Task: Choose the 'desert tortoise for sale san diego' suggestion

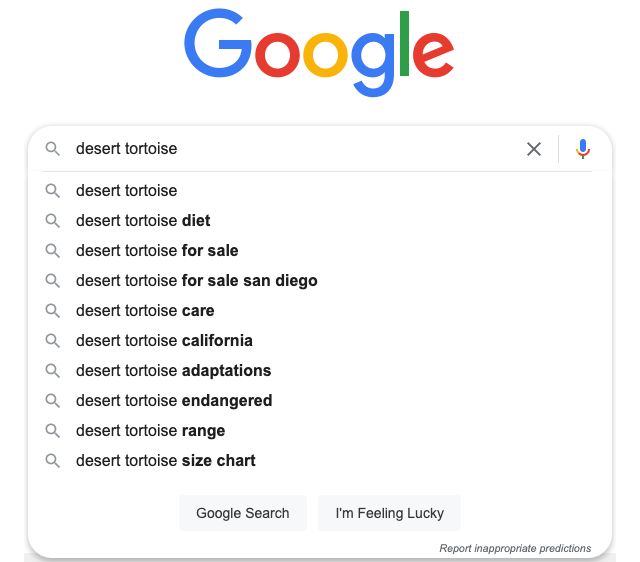Action: pos(197,281)
